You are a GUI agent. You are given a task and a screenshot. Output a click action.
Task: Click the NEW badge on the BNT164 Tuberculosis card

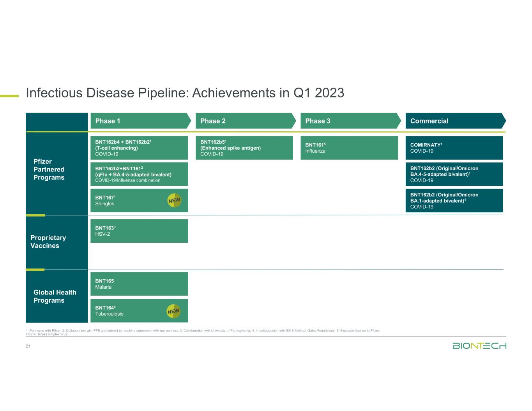[x=173, y=311]
